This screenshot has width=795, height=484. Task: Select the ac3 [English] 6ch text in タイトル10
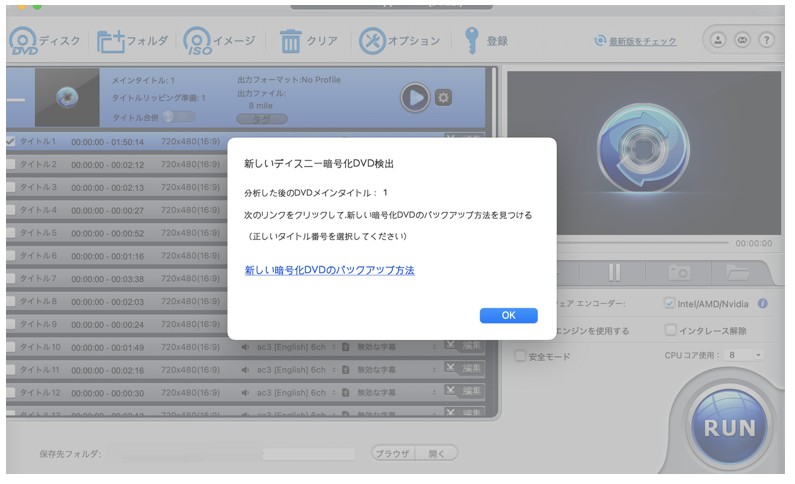point(291,347)
